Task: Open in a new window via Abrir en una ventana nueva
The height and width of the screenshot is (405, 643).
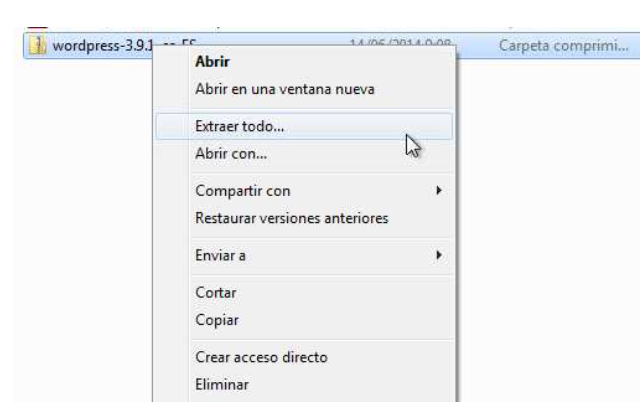Action: tap(285, 89)
